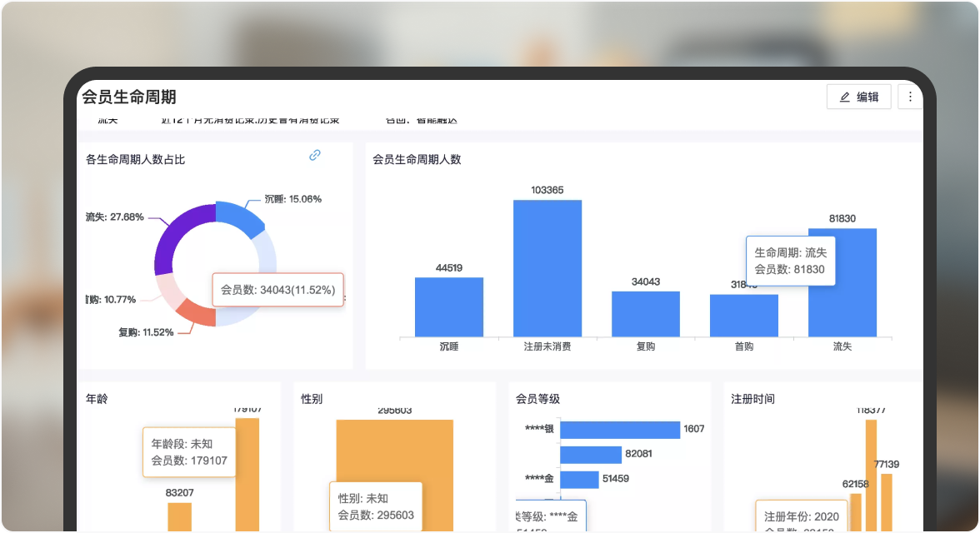Open the 编辑 (Edit) button top right
The image size is (980, 533).
coord(857,97)
